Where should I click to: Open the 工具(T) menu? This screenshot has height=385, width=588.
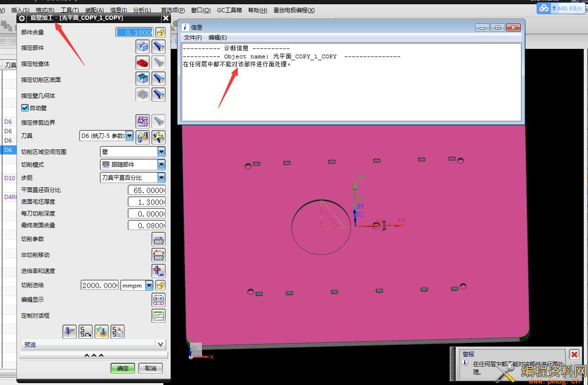tap(70, 10)
